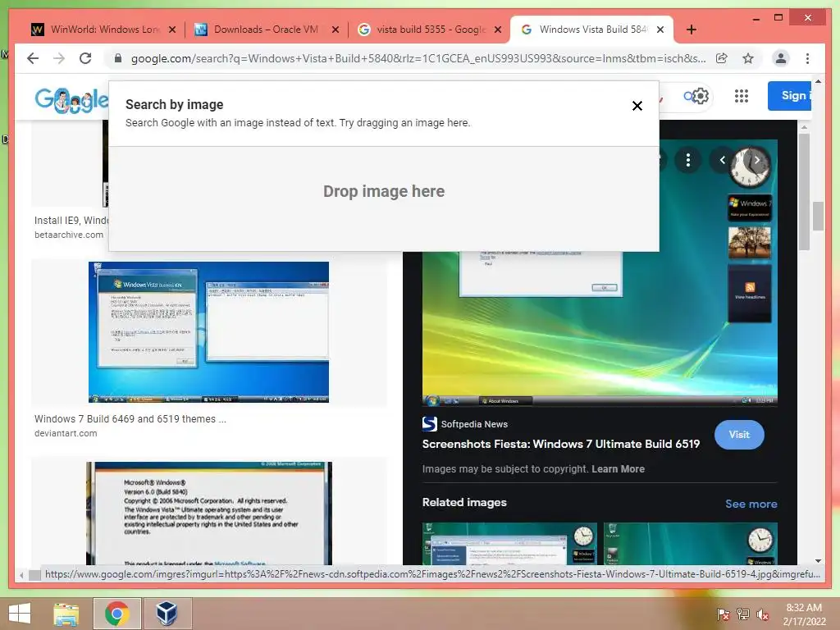Viewport: 840px width, 630px height.
Task: Open the taskbar clock 8:32 AM
Action: [804, 614]
